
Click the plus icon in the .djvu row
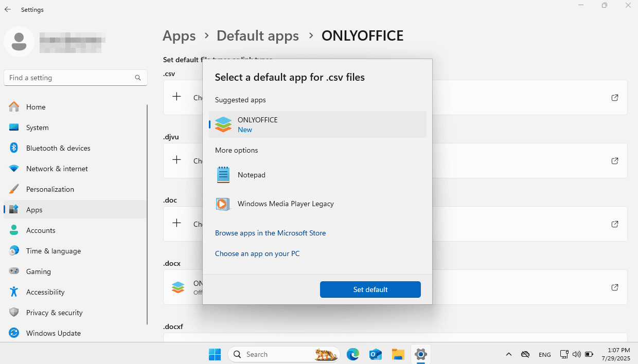[x=176, y=160]
